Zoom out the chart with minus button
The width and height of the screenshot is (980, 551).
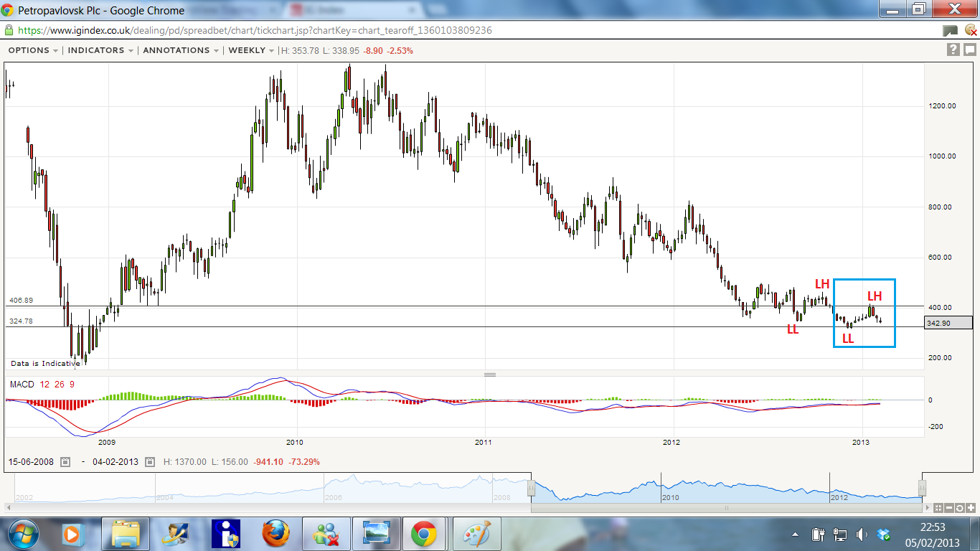pos(950,508)
